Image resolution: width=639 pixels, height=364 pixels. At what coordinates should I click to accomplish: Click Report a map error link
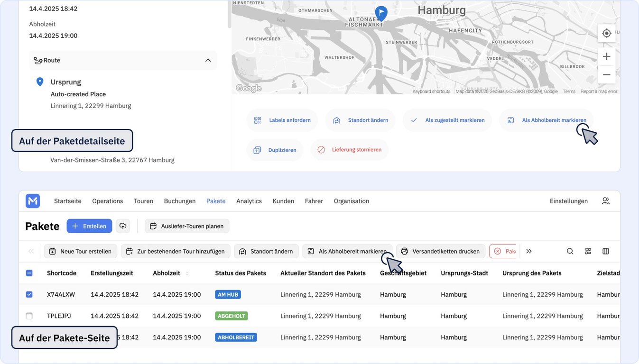point(599,91)
